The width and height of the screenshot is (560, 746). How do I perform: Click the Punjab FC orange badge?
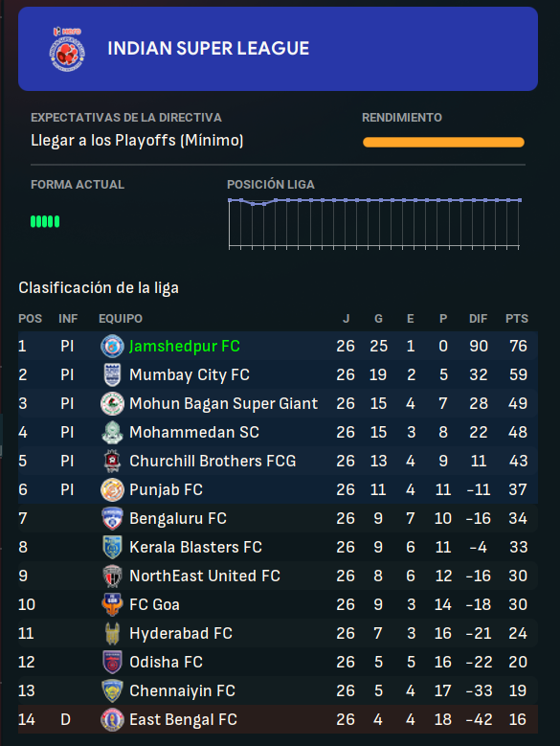pos(112,489)
